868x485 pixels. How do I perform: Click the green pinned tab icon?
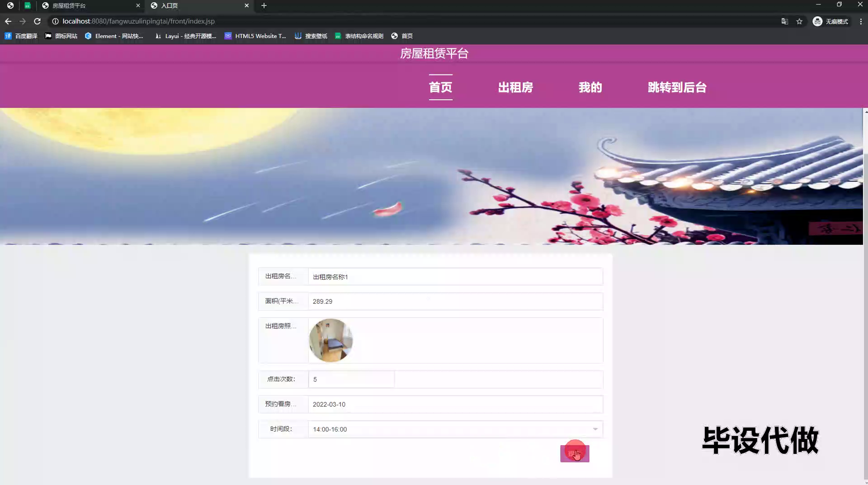pos(28,5)
